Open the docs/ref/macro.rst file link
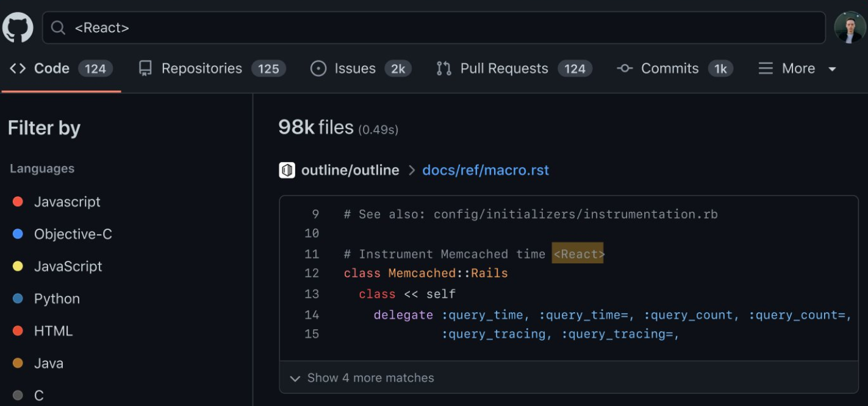868x406 pixels. (x=486, y=170)
